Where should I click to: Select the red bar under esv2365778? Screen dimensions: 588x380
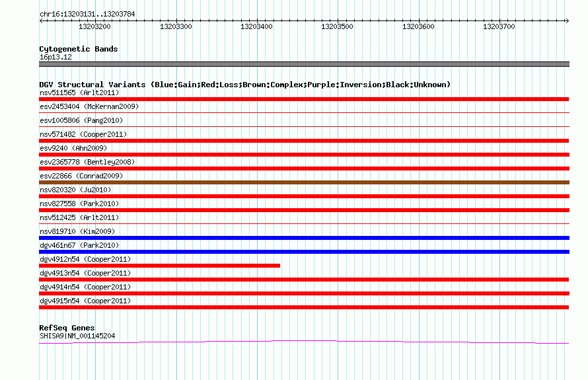pos(304,169)
